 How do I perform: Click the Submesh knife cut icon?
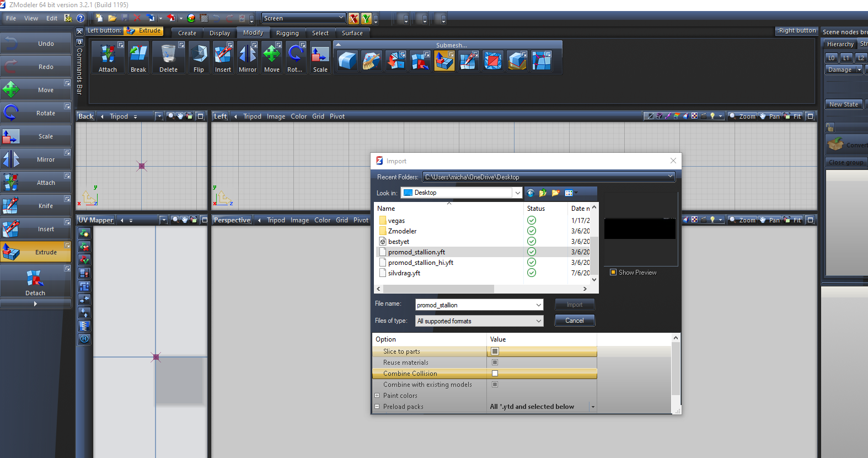pyautogui.click(x=469, y=61)
